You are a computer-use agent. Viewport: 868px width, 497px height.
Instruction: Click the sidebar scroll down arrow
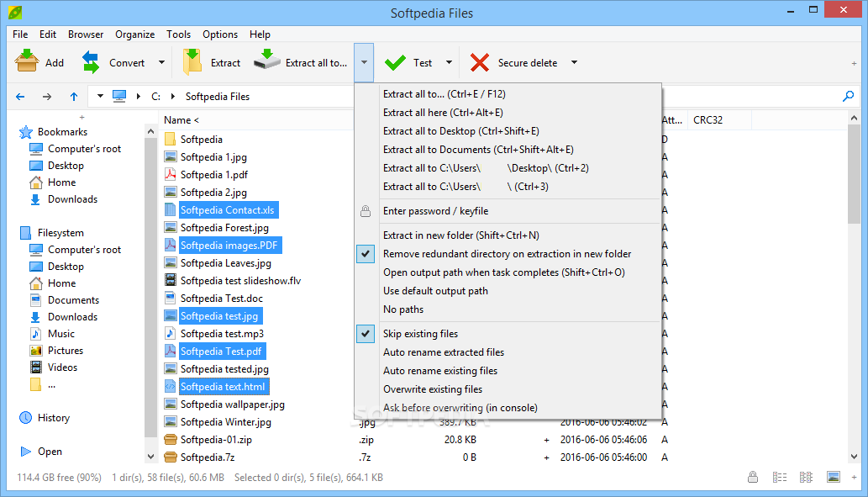click(x=150, y=457)
